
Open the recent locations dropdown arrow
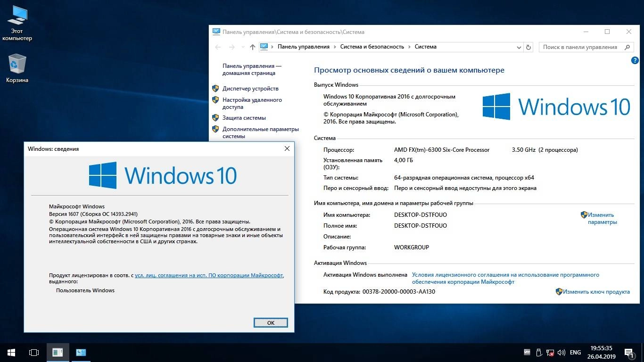pos(243,47)
